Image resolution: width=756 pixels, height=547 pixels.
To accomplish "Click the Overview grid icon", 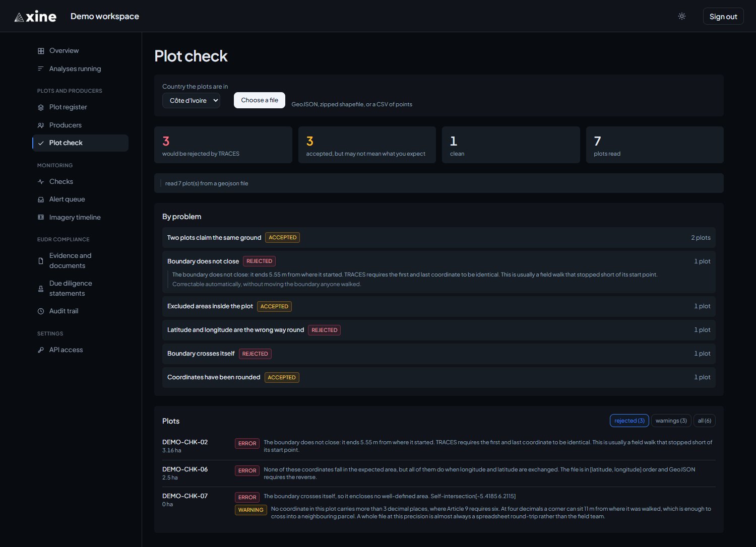I will pos(41,51).
